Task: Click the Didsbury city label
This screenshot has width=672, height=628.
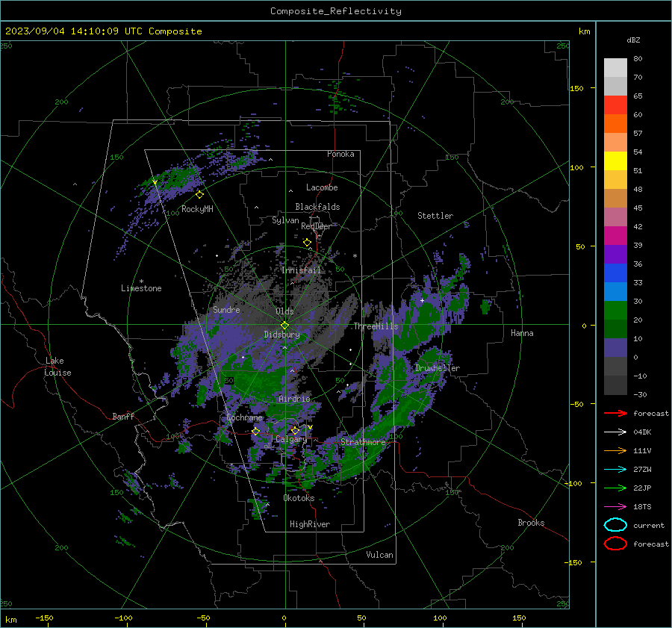Action: point(281,335)
